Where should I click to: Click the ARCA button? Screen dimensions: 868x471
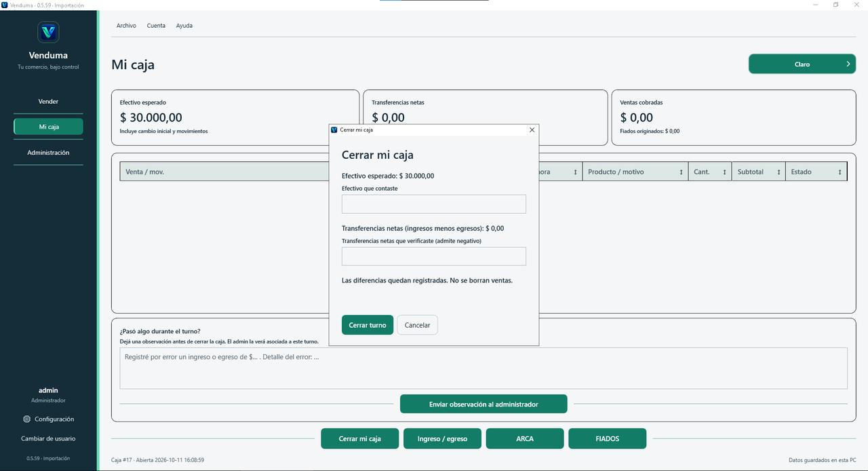coord(525,438)
